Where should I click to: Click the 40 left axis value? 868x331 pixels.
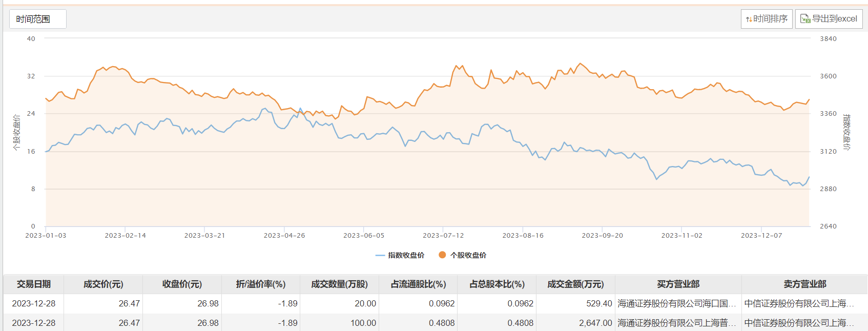[31, 39]
